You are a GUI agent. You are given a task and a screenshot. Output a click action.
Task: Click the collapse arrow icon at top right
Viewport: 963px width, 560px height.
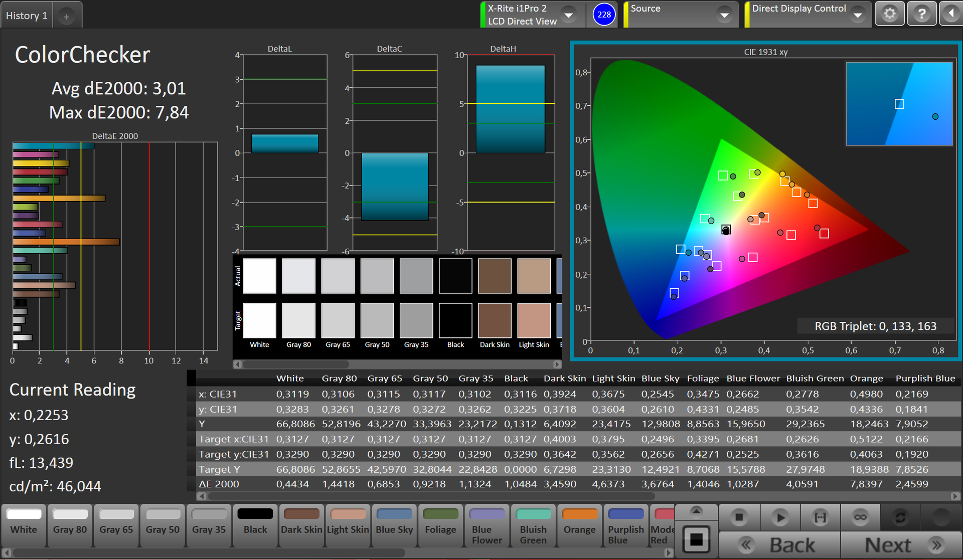[x=951, y=14]
